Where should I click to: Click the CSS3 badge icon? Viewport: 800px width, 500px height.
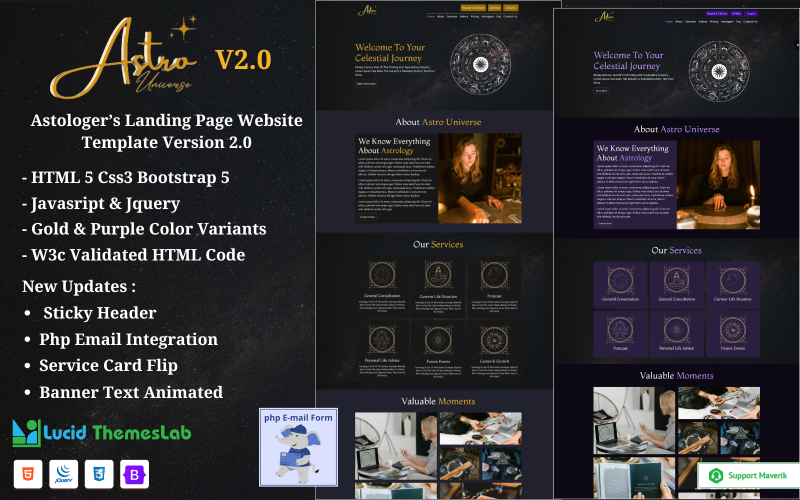coord(97,473)
